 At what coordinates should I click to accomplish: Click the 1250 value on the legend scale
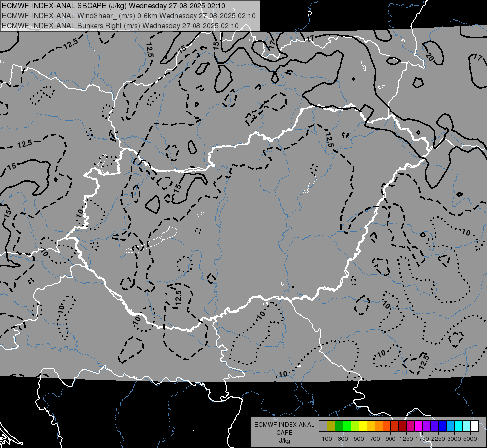[406, 439]
